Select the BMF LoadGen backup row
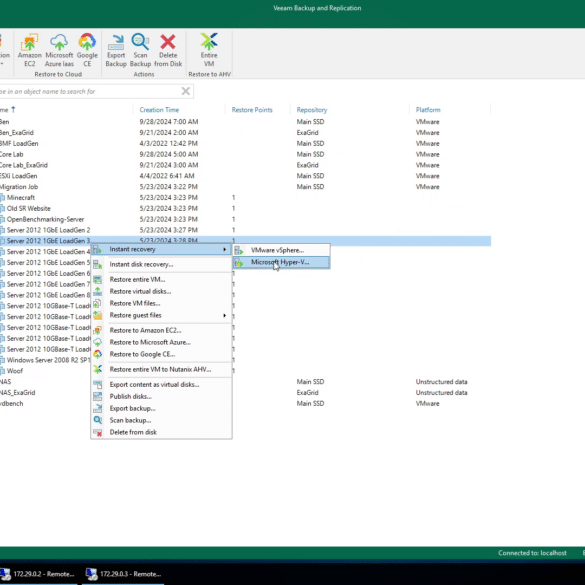Viewport: 585px width, 585px height. click(x=245, y=143)
